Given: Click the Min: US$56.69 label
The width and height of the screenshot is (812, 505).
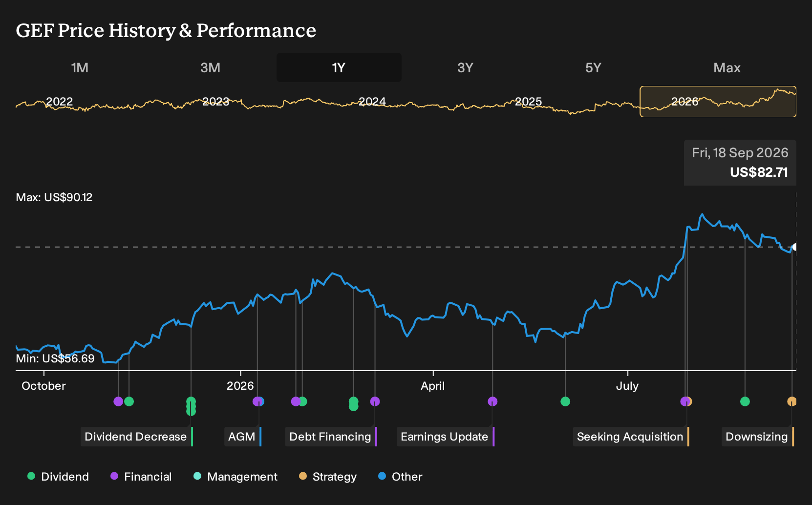Looking at the screenshot, I should (x=55, y=358).
